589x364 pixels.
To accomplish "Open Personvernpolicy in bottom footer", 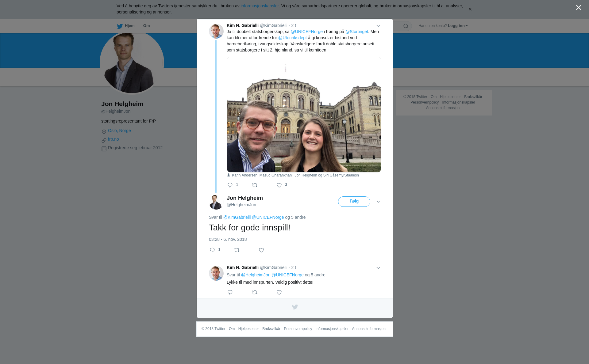I will point(298,329).
